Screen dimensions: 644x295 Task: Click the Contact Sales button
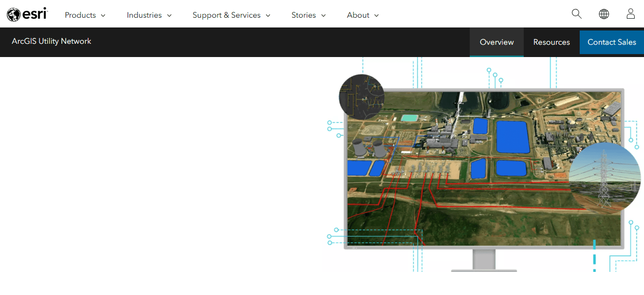pyautogui.click(x=612, y=42)
